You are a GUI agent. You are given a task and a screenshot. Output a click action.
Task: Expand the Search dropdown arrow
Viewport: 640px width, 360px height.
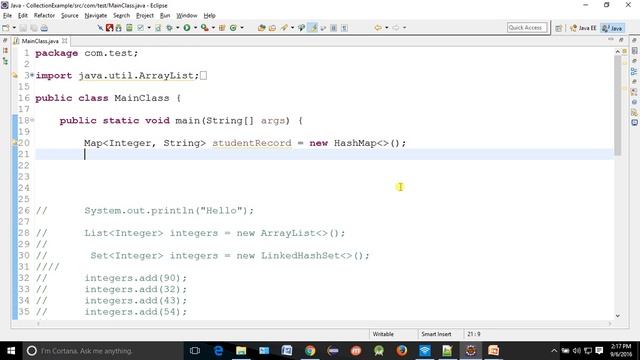(x=292, y=28)
